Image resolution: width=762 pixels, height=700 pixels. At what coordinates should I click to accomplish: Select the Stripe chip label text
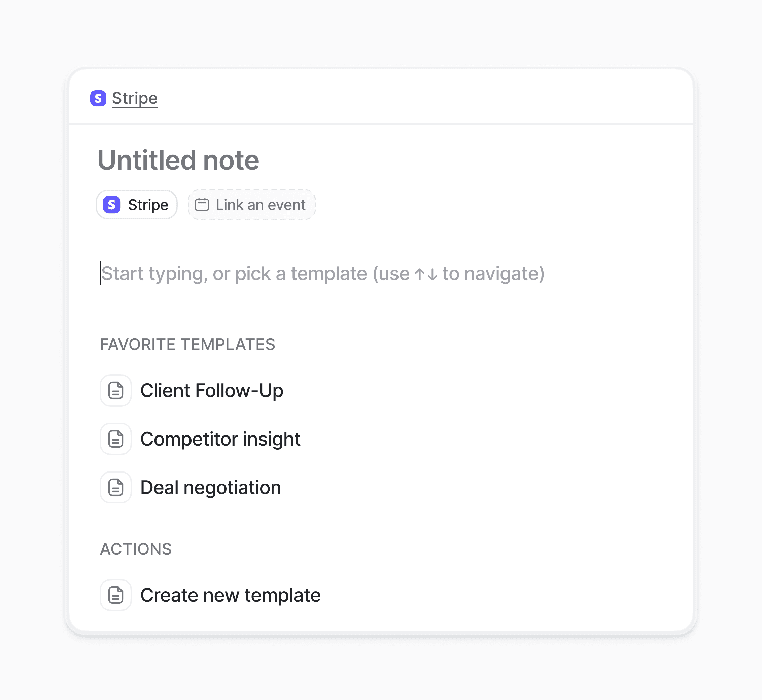(x=148, y=205)
